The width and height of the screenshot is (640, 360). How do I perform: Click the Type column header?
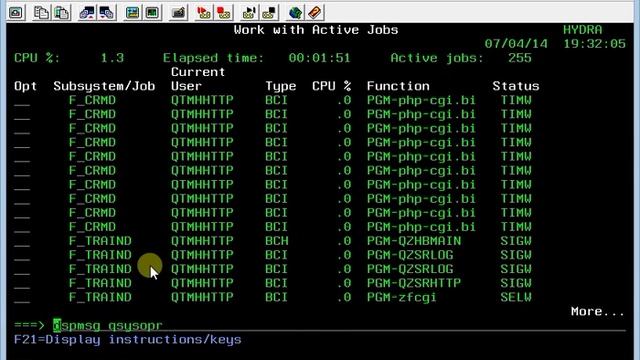[280, 86]
